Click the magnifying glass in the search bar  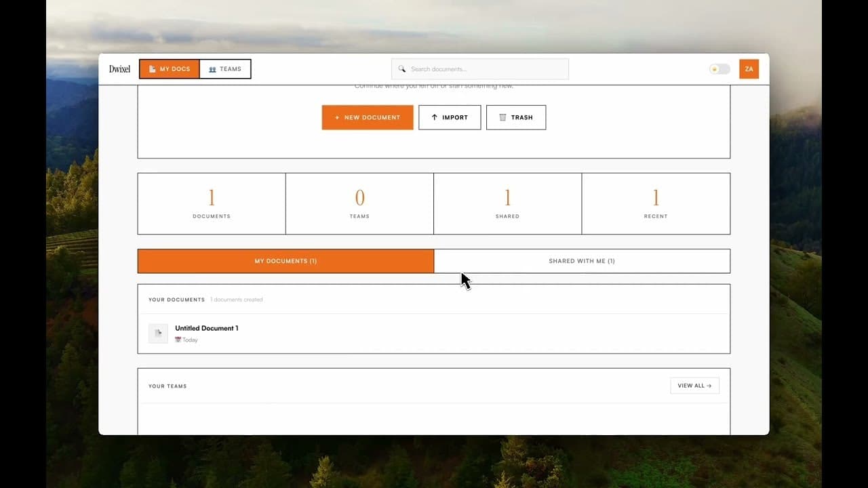coord(401,68)
